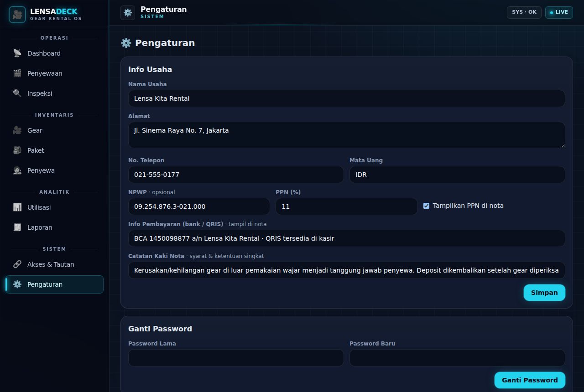Click the Mata Uang field

point(457,175)
